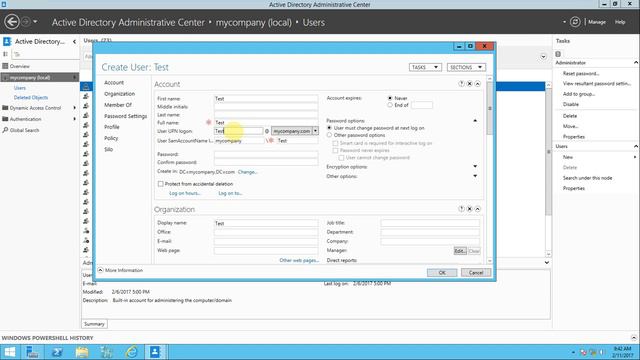This screenshot has width=640, height=360.
Task: Click OK to create the user
Action: (x=442, y=273)
